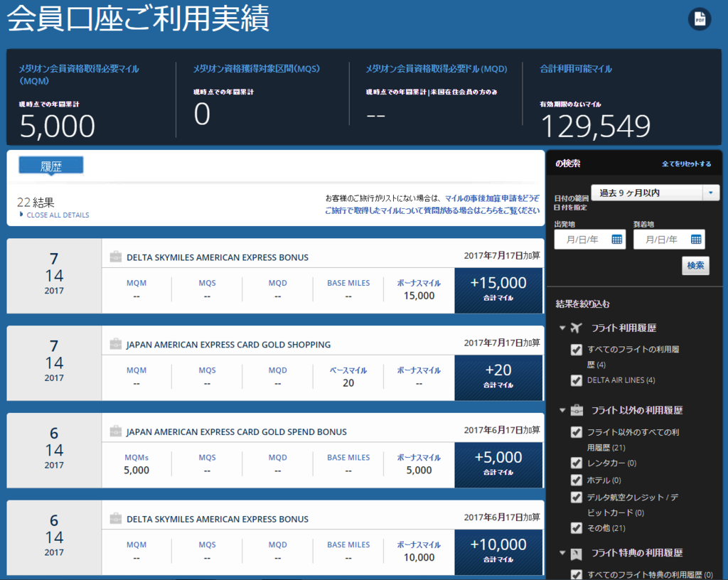Screen dimensions: 728x580
Task: Click the +10,000 合計マイル tile
Action: point(498,552)
